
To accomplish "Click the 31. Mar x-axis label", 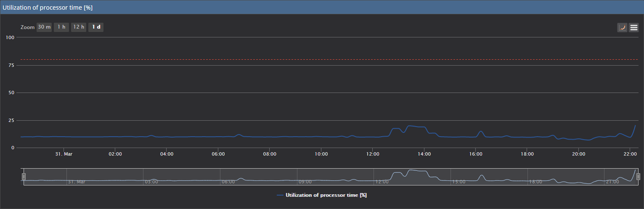I will click(64, 154).
